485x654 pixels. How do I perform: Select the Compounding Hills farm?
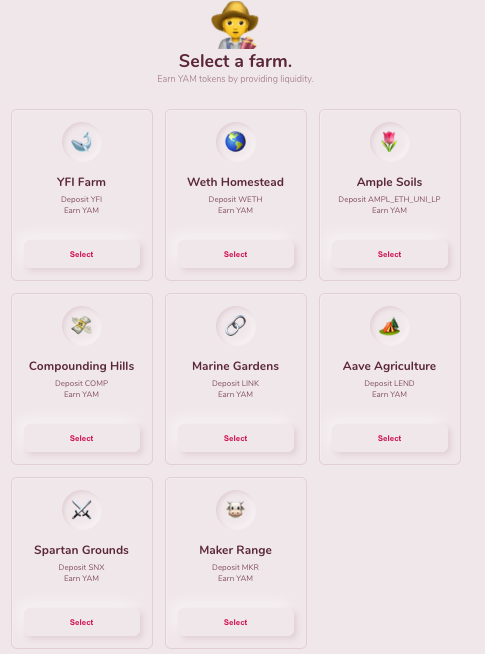82,438
